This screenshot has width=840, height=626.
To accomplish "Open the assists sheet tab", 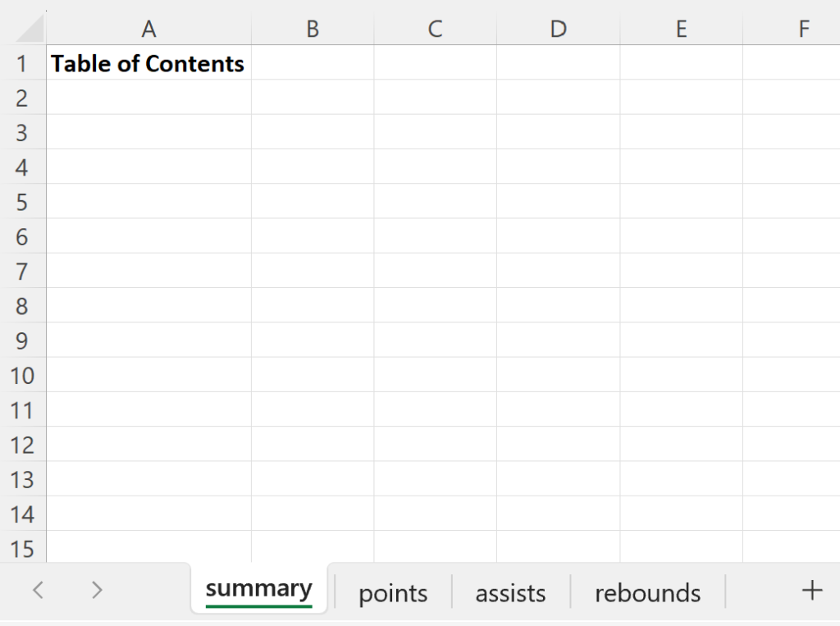I will point(510,593).
